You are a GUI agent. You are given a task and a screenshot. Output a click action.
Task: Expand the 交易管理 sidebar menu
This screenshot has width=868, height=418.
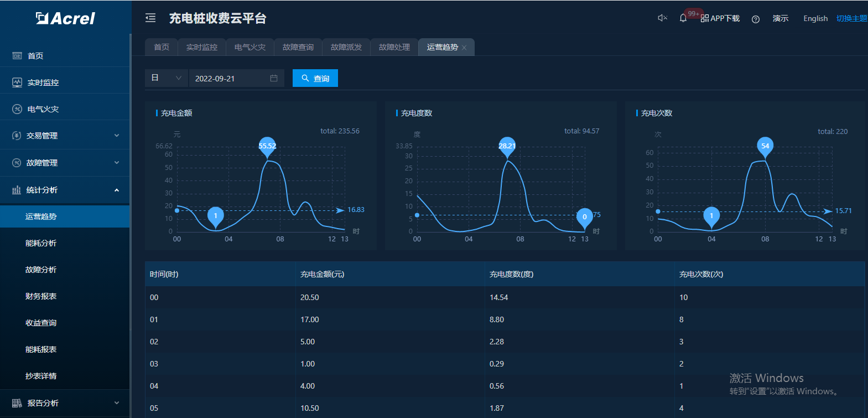click(65, 136)
